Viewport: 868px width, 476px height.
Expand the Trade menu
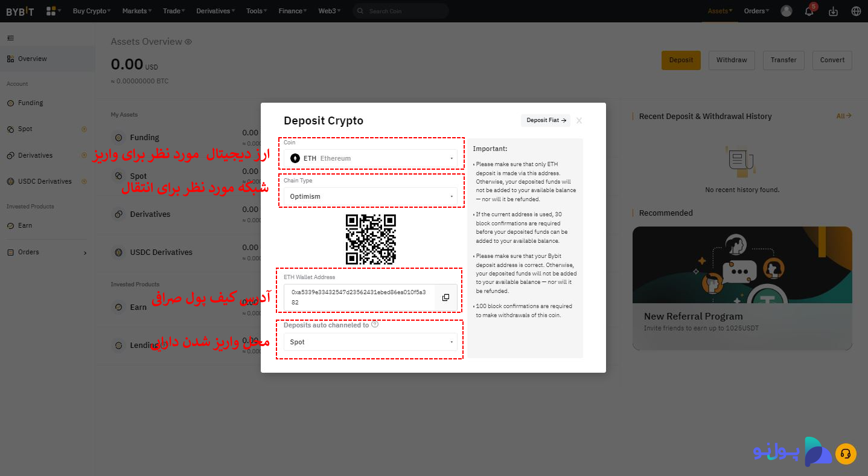click(x=174, y=11)
